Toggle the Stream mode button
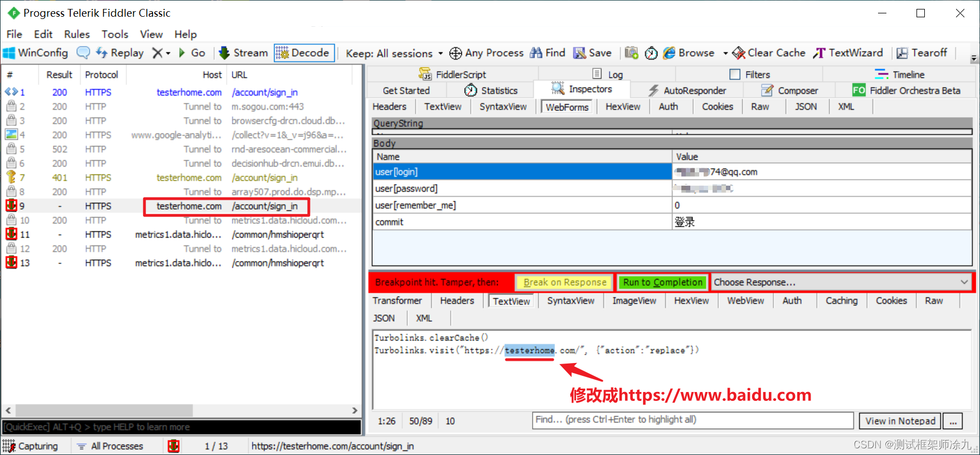980x455 pixels. coord(243,53)
